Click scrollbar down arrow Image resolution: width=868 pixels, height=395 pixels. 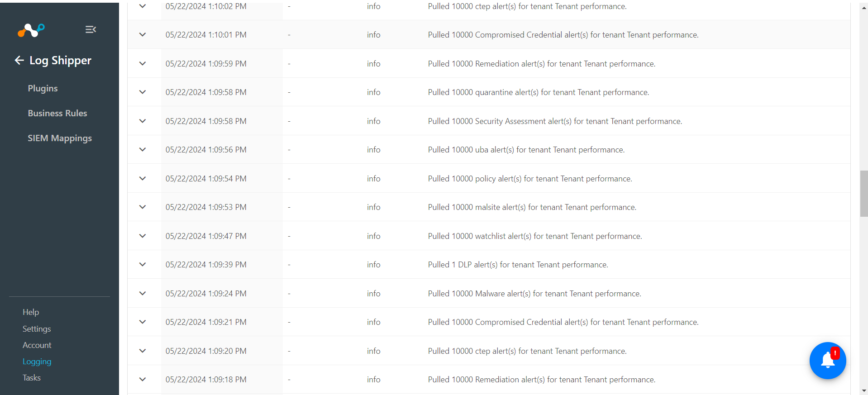click(x=864, y=390)
